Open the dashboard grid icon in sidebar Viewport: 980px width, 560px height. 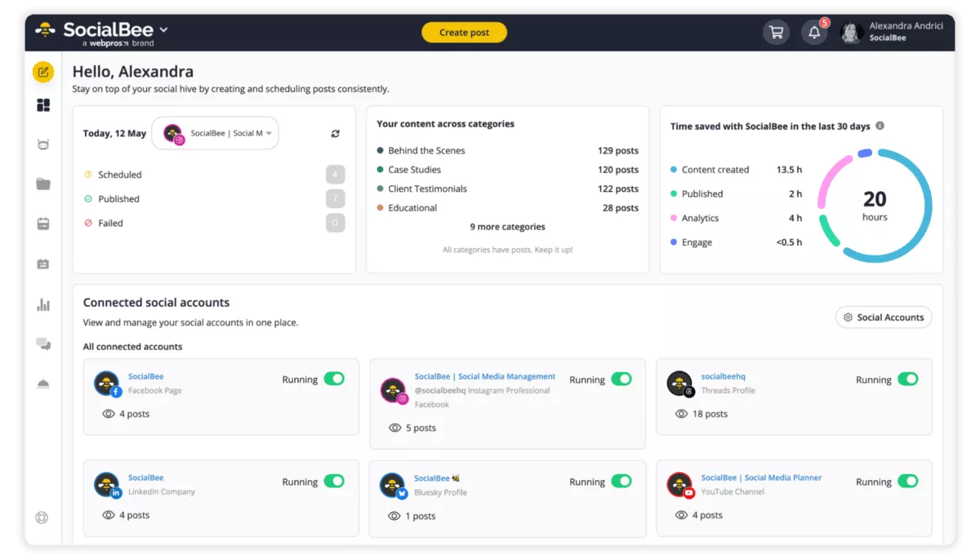tap(43, 105)
